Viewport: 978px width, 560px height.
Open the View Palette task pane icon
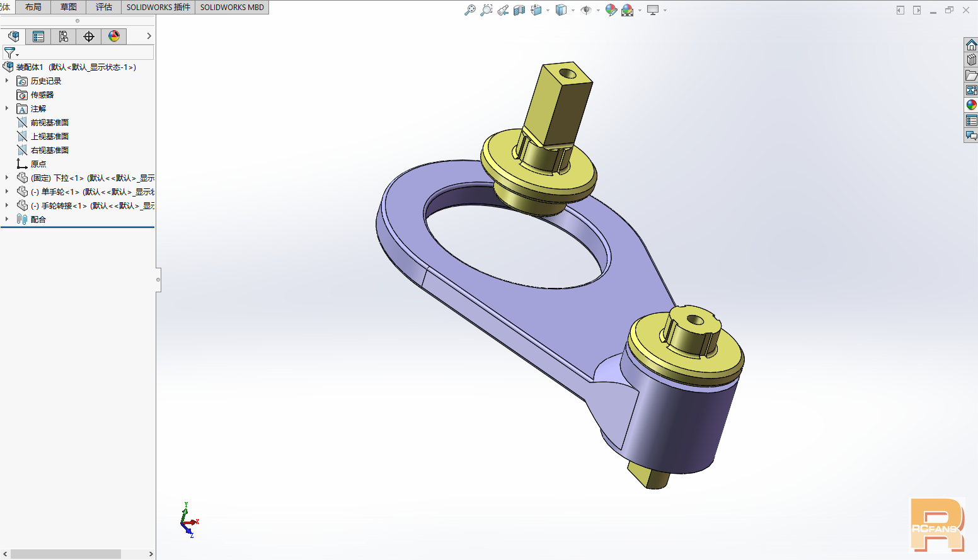coord(971,90)
